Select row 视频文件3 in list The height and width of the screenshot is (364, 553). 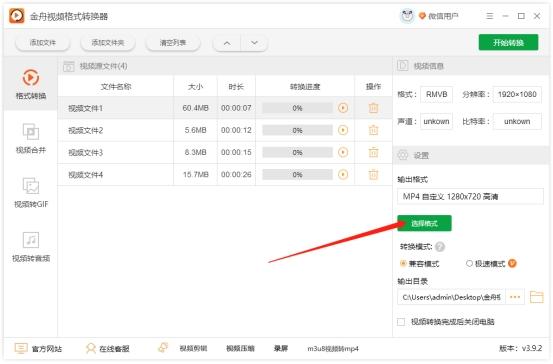coord(225,152)
